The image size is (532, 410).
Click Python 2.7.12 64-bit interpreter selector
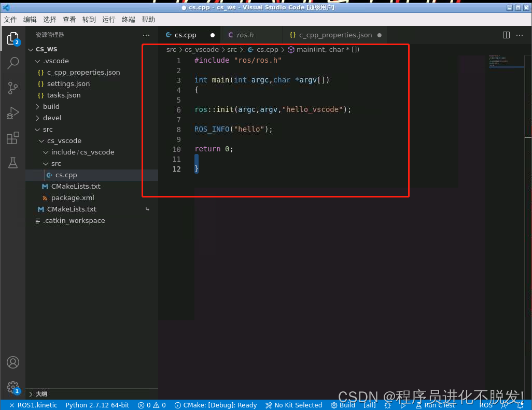tap(97, 405)
